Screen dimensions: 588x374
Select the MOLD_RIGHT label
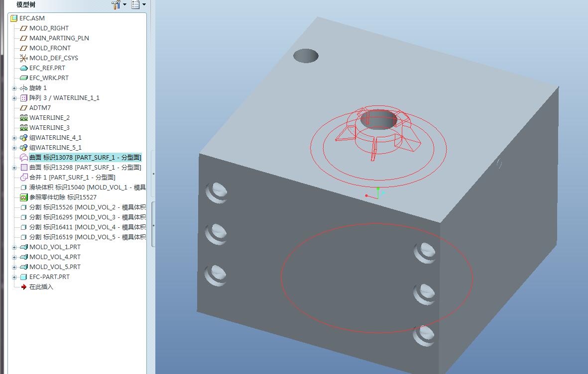(x=49, y=28)
